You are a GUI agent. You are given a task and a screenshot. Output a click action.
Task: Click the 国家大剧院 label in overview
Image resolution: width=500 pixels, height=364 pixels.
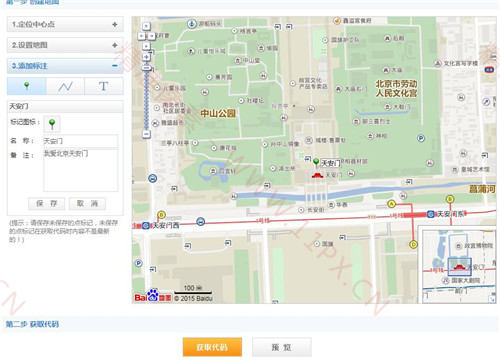pos(466,280)
